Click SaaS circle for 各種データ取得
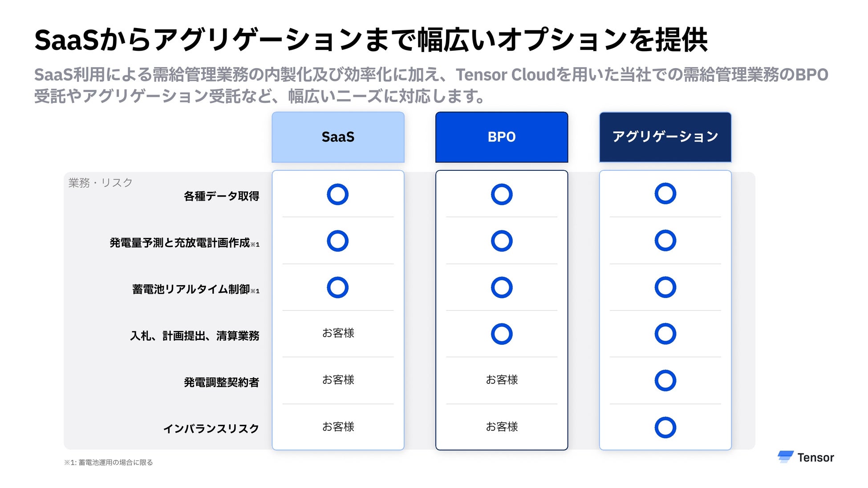 click(337, 194)
